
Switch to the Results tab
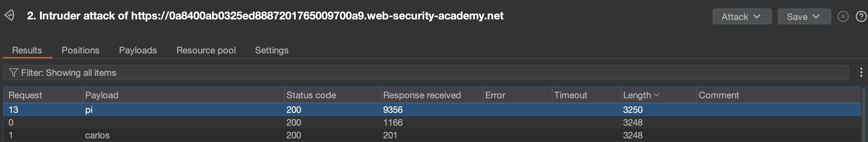click(27, 50)
